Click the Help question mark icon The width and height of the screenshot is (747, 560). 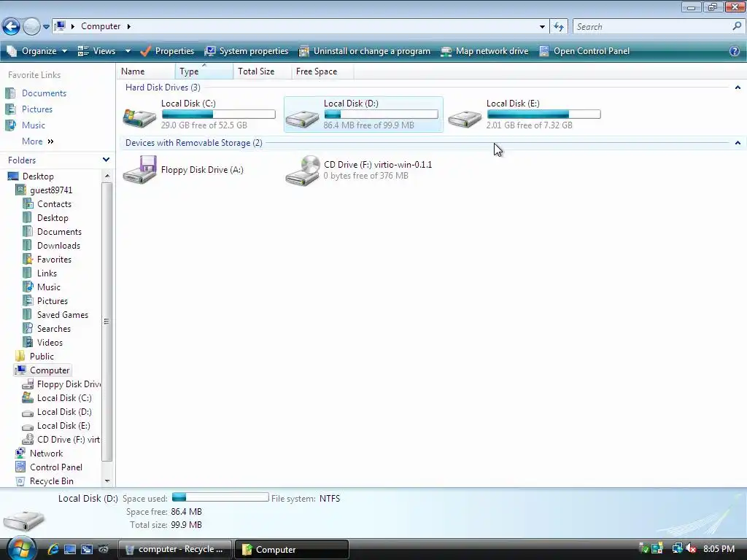point(735,51)
